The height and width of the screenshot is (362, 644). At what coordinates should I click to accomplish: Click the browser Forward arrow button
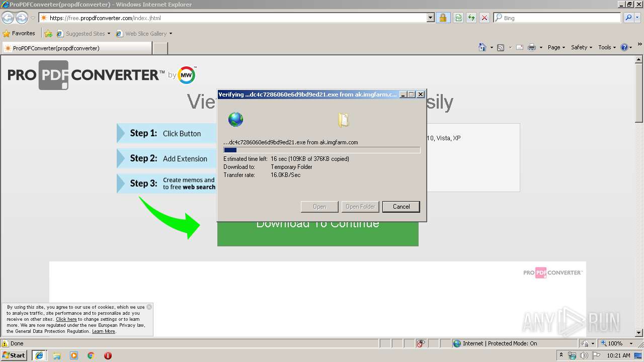[22, 18]
